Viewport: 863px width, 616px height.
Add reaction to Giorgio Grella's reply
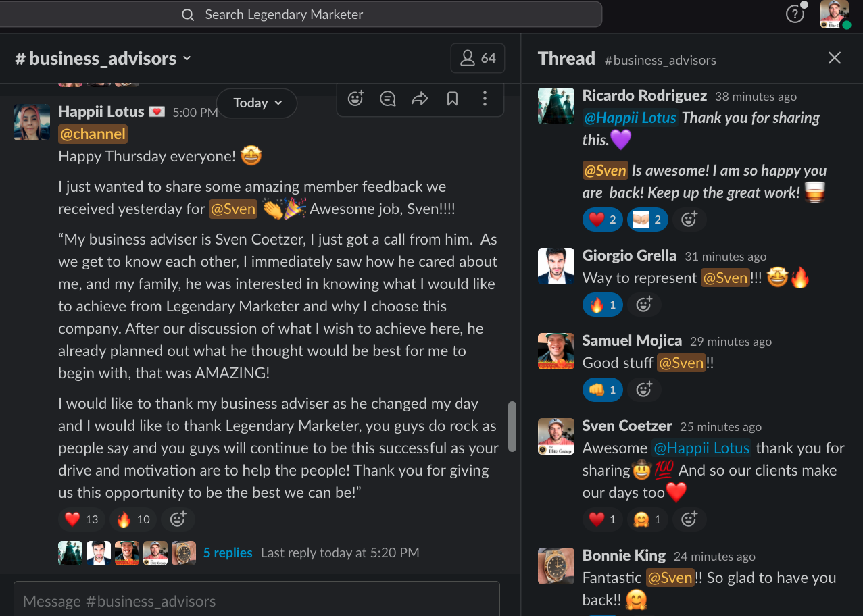point(644,305)
